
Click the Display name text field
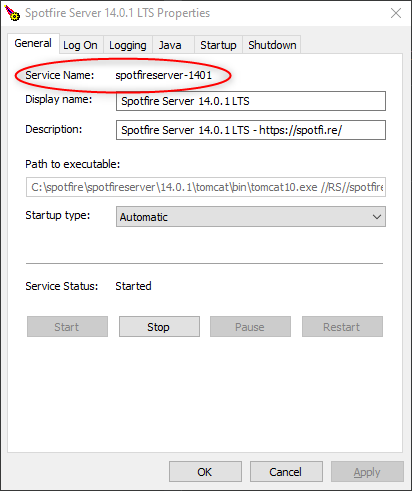coord(251,101)
